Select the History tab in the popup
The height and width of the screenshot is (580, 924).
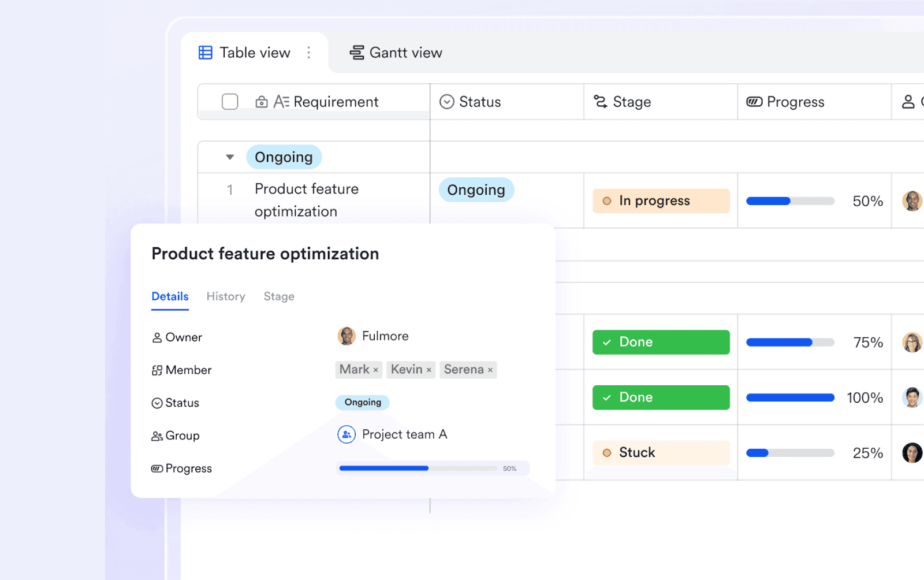pos(226,296)
